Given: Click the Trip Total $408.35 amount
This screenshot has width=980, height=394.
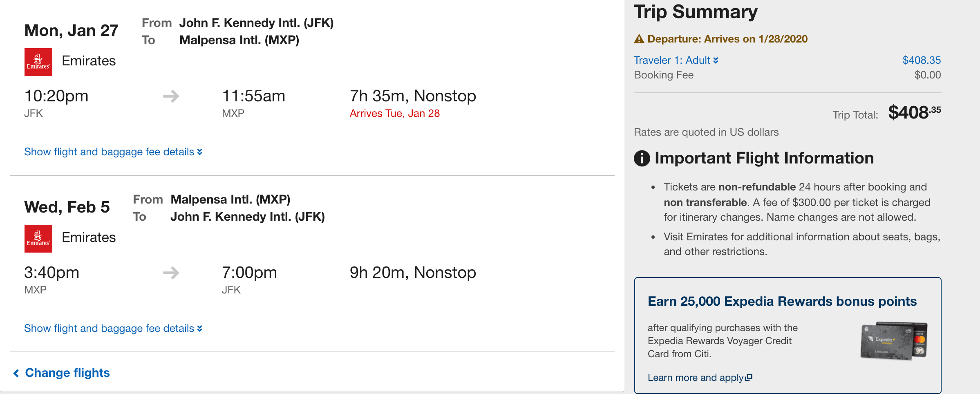Looking at the screenshot, I should pyautogui.click(x=915, y=112).
